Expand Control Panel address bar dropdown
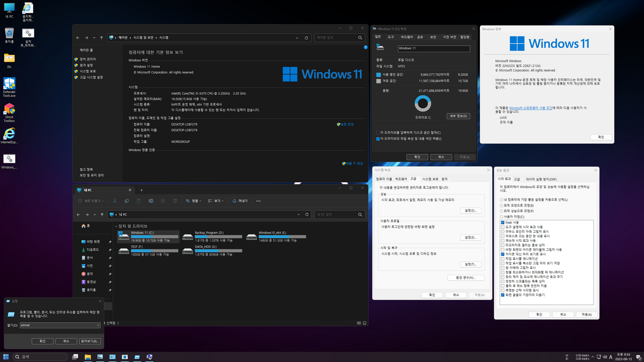 tap(297, 38)
